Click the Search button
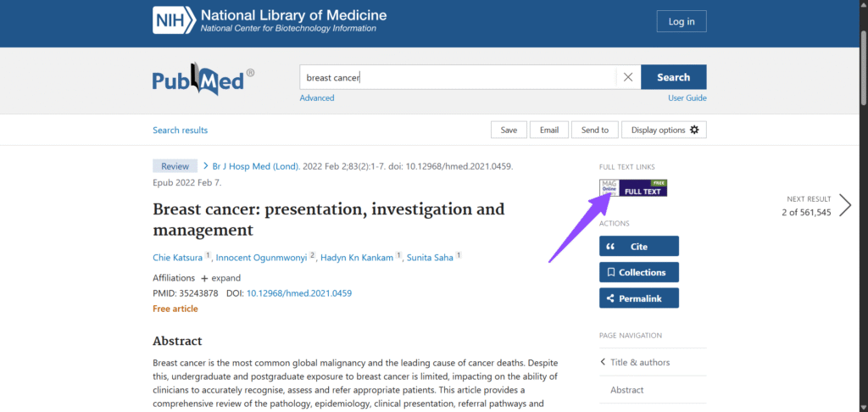 [x=673, y=77]
